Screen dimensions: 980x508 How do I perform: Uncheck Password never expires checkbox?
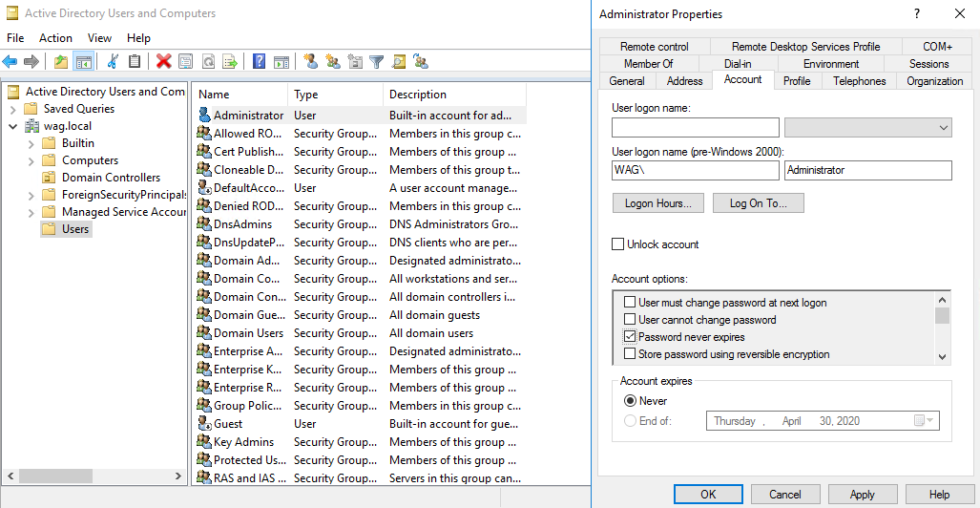(x=630, y=336)
